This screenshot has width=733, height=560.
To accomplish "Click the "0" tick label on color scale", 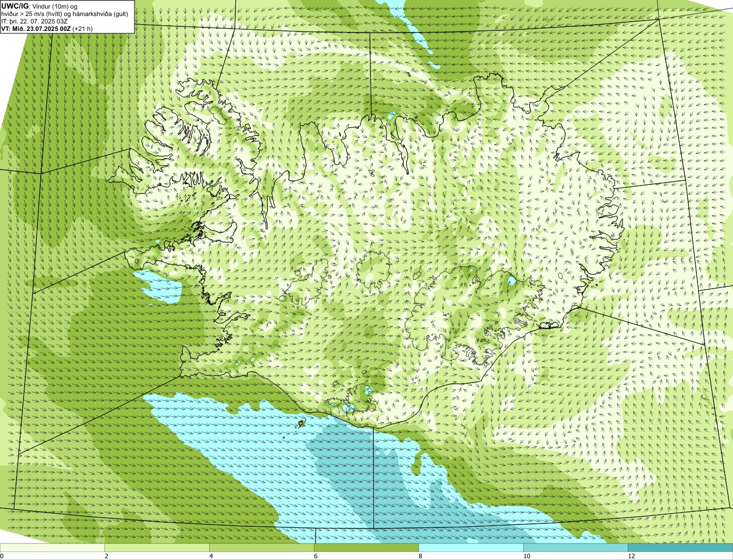I will click(x=2, y=556).
